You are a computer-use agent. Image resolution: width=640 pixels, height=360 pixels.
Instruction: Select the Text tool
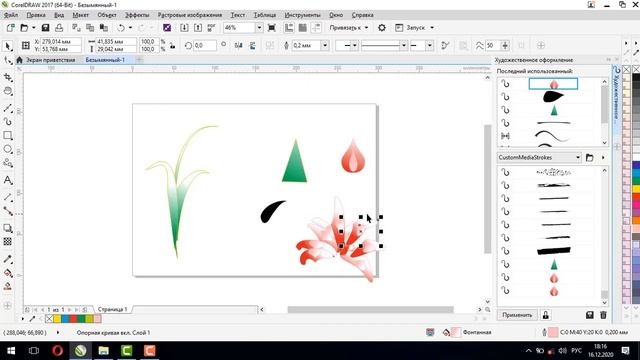click(x=8, y=180)
